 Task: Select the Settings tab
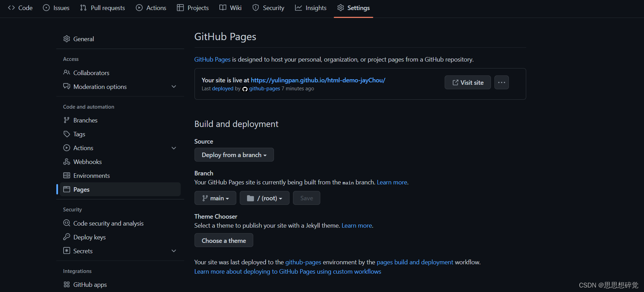coord(353,8)
